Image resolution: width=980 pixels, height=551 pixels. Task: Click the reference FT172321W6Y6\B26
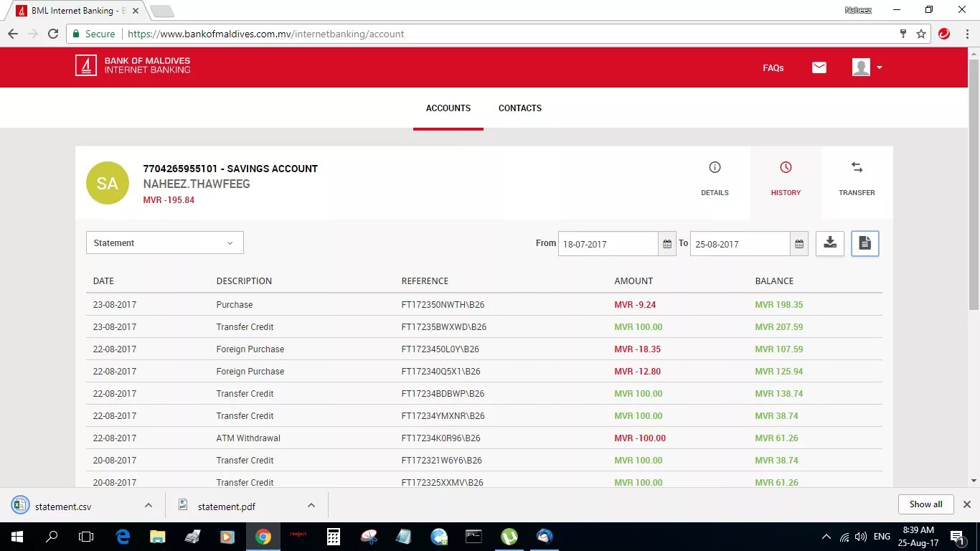[x=442, y=461]
